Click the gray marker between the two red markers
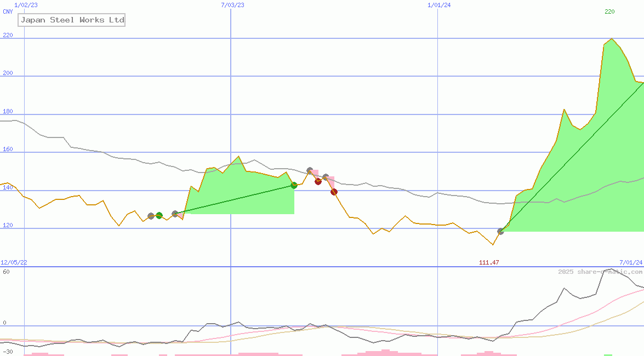Screen dimensions: 644x356 [x=326, y=177]
